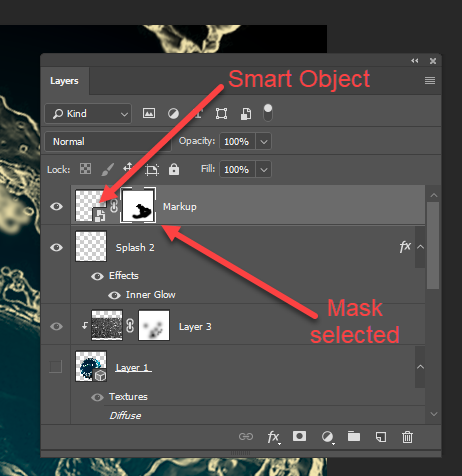
Task: Filter layers by adjustment layers icon
Action: [x=173, y=114]
